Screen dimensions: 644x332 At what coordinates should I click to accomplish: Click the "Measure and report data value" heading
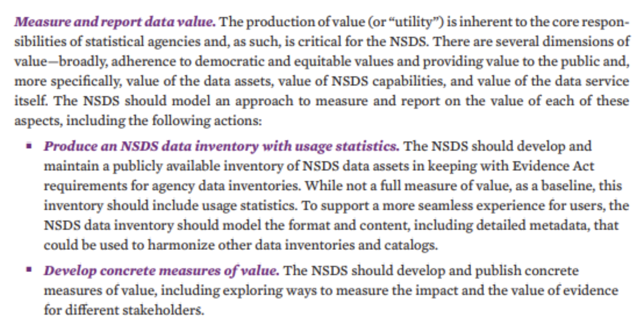pos(115,22)
